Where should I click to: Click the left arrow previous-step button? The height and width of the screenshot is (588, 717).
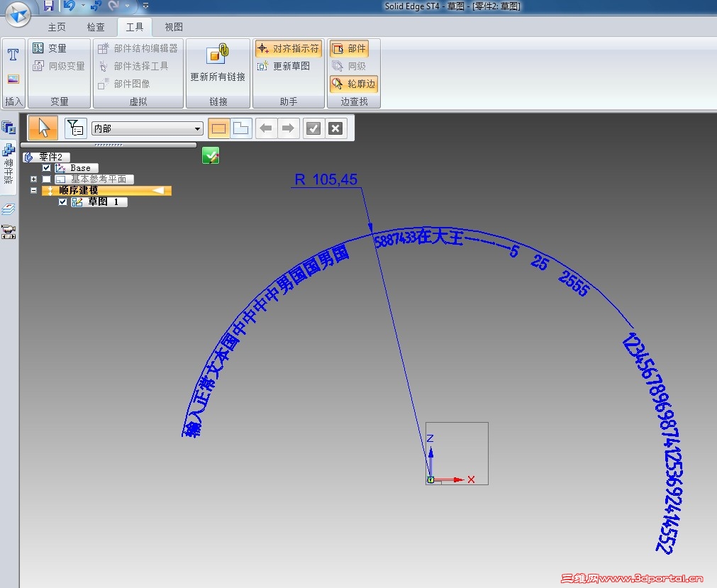[266, 128]
